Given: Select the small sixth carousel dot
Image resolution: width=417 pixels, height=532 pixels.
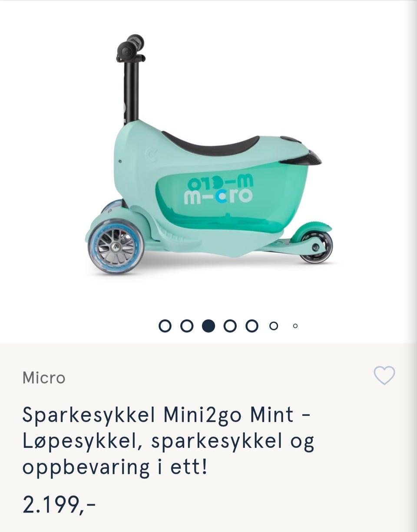Looking at the screenshot, I should click(274, 325).
